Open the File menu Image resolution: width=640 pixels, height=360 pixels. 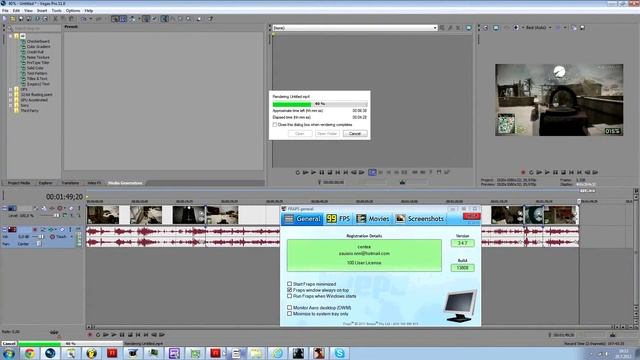point(5,11)
